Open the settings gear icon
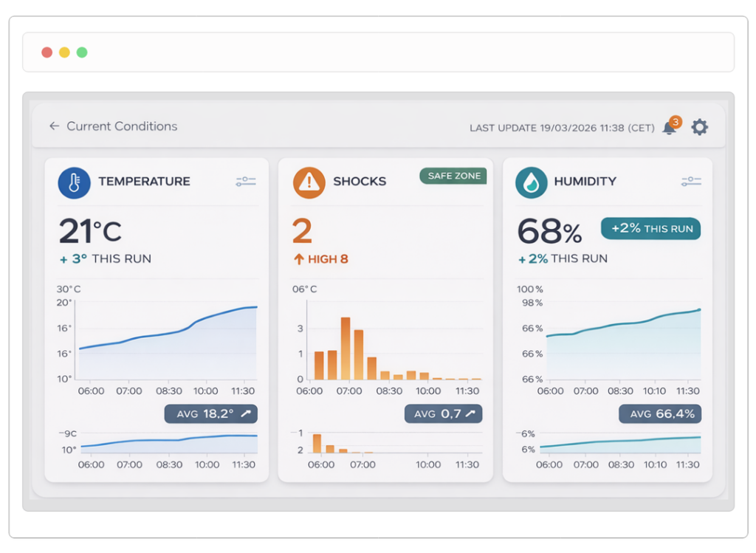The image size is (756, 553). [699, 127]
